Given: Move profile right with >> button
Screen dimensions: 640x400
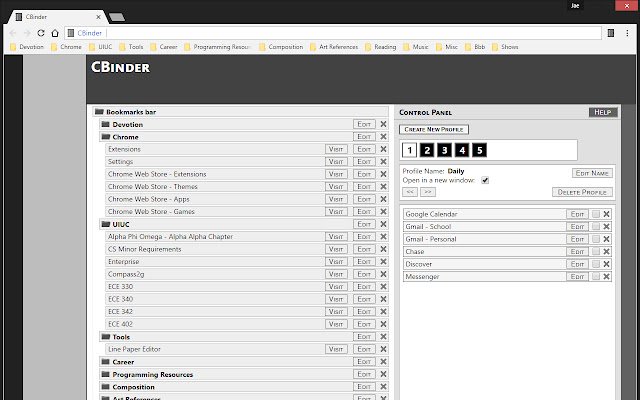Looking at the screenshot, I should tap(428, 192).
